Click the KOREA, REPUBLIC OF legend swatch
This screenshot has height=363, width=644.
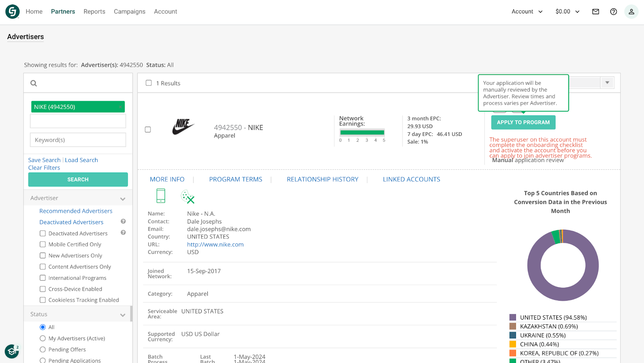coord(513,353)
